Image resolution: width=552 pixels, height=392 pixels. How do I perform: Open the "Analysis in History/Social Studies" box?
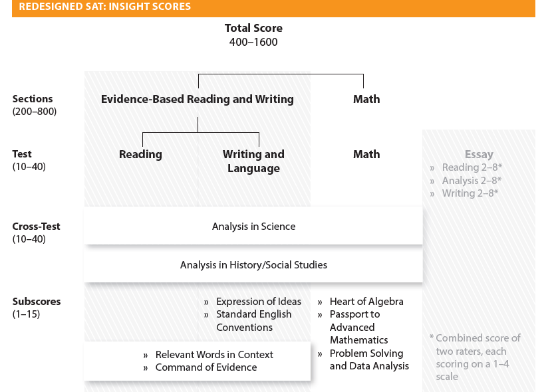(x=253, y=264)
